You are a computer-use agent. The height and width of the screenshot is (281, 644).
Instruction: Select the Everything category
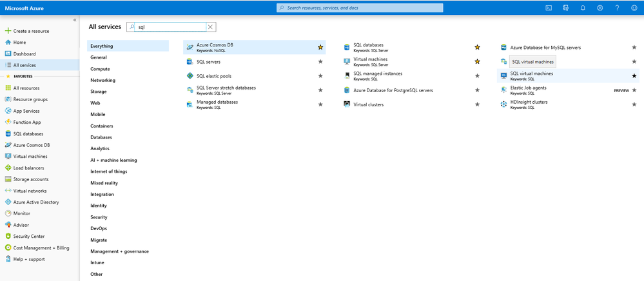[128, 46]
